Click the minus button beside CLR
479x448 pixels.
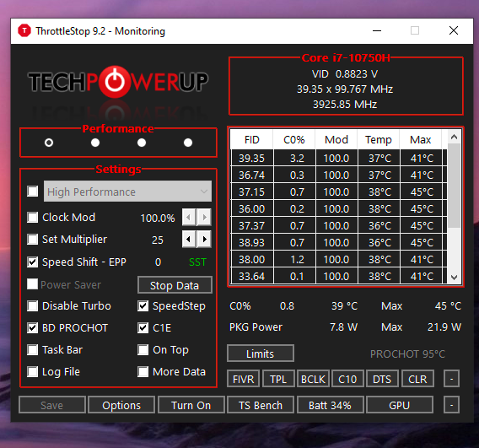[451, 379]
